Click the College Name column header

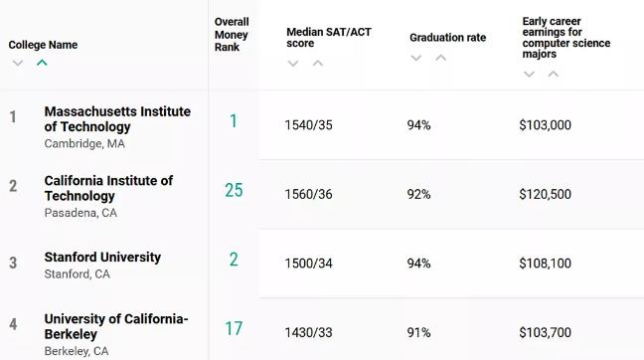(43, 45)
